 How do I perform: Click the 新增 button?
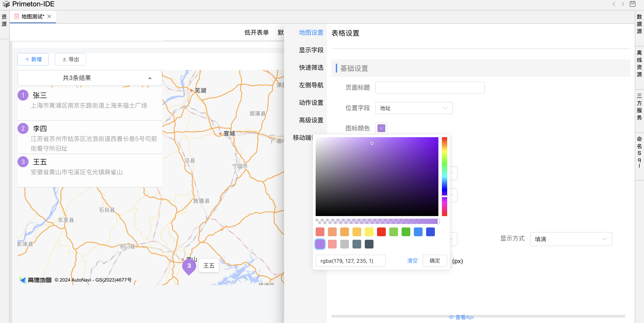(33, 59)
